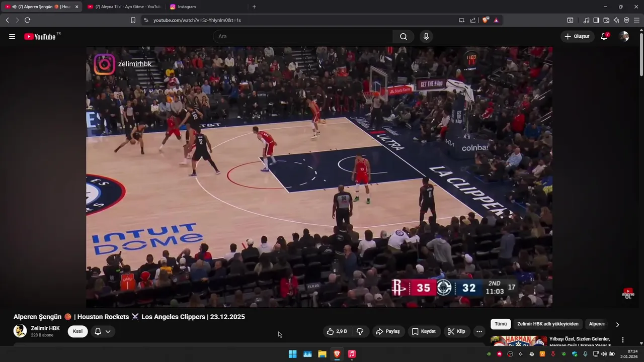
Task: Open Zelimir HBK channel name link
Action: [45, 328]
